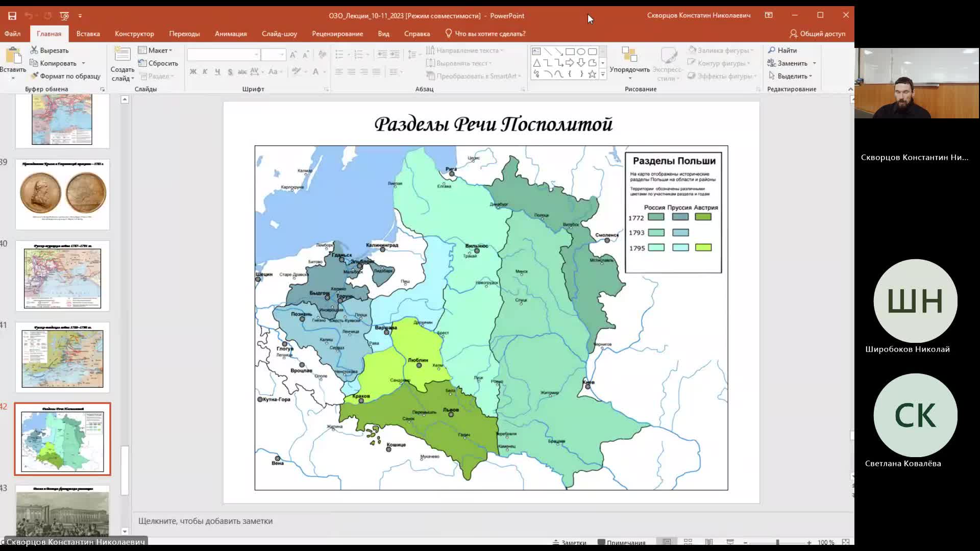Screen dimensions: 980x551
Task: Click slide panel scrollbar up arrow
Action: coord(125,99)
